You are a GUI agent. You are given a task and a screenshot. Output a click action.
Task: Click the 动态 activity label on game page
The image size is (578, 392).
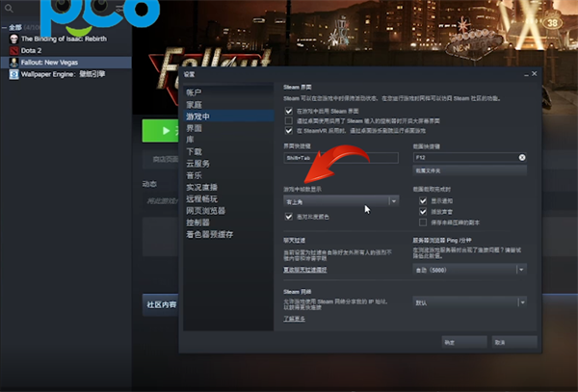click(149, 184)
